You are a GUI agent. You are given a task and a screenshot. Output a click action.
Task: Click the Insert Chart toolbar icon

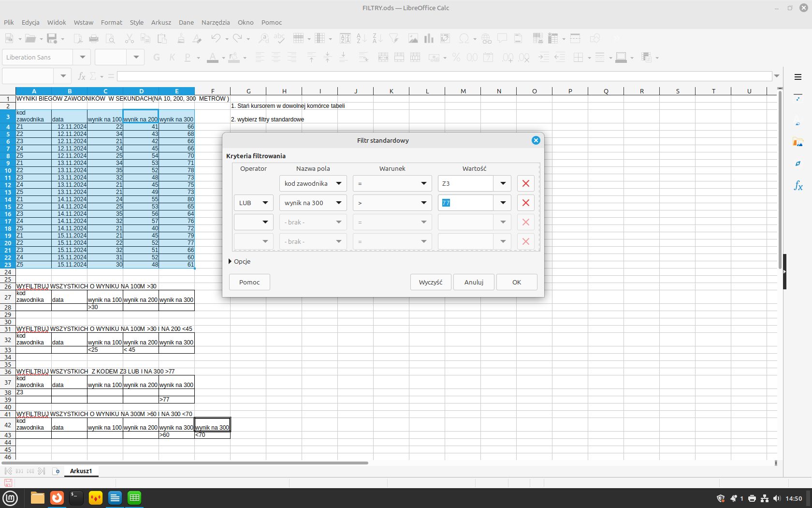[429, 39]
